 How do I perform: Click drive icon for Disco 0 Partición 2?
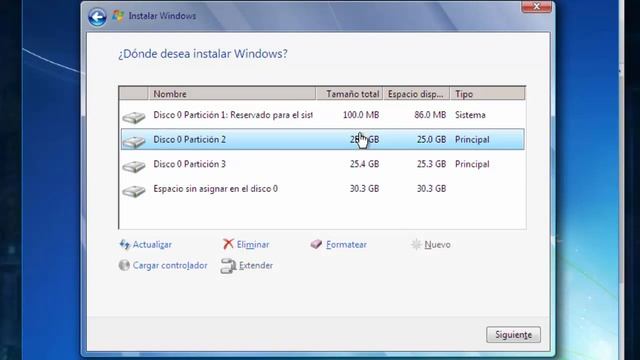point(133,142)
